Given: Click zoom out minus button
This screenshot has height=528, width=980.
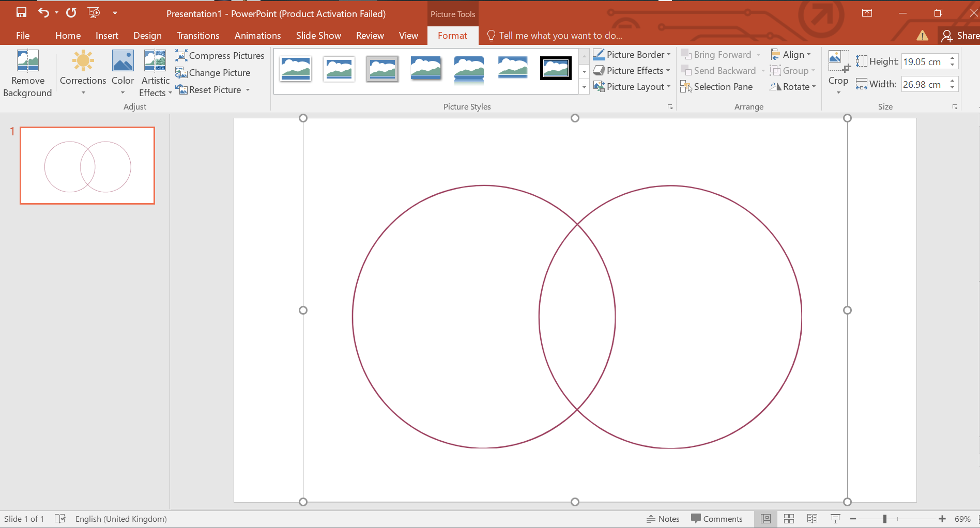Looking at the screenshot, I should 853,519.
